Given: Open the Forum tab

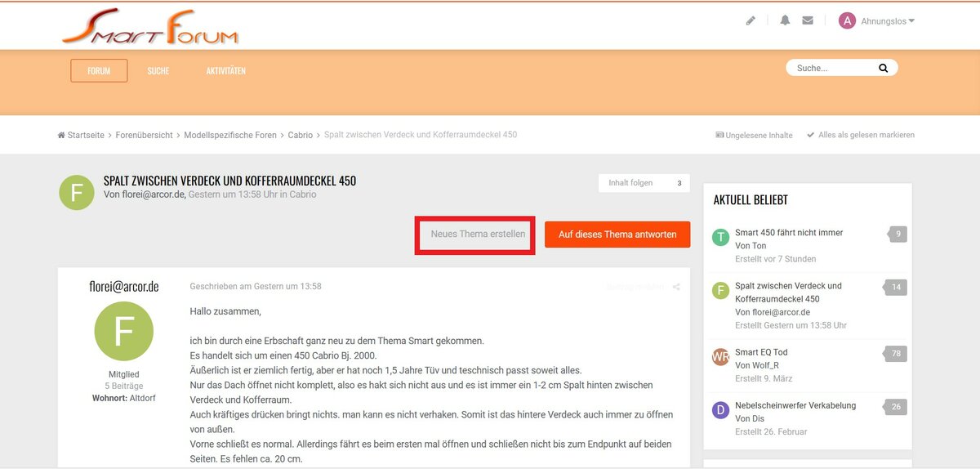Looking at the screenshot, I should pos(99,71).
